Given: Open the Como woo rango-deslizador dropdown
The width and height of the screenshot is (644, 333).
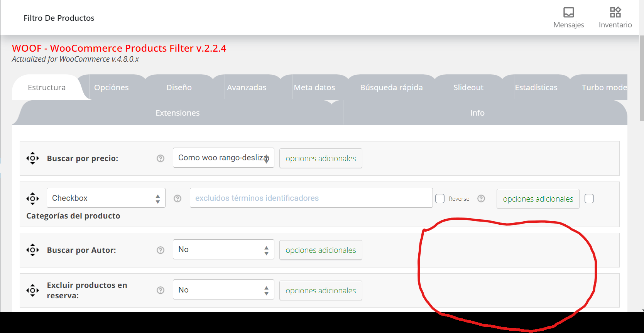Looking at the screenshot, I should click(x=223, y=158).
